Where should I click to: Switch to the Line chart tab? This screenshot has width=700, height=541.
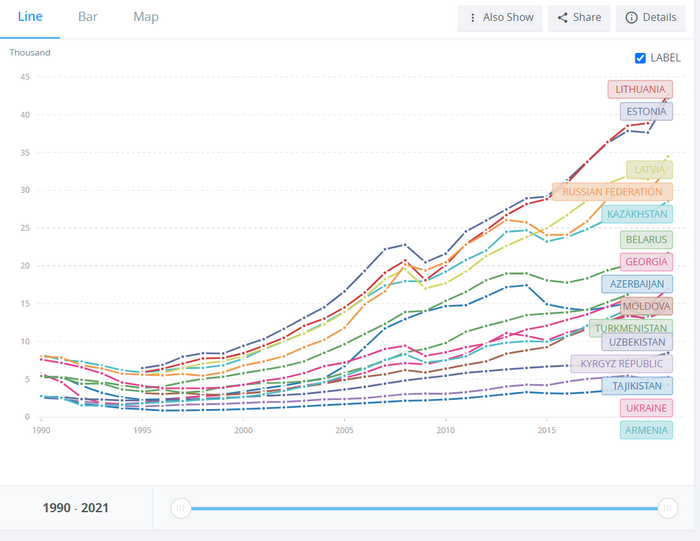(30, 17)
